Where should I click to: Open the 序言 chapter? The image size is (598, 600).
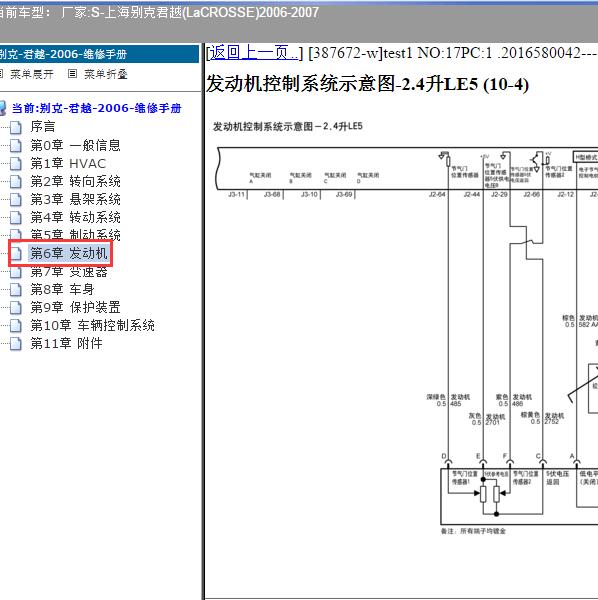pos(43,127)
